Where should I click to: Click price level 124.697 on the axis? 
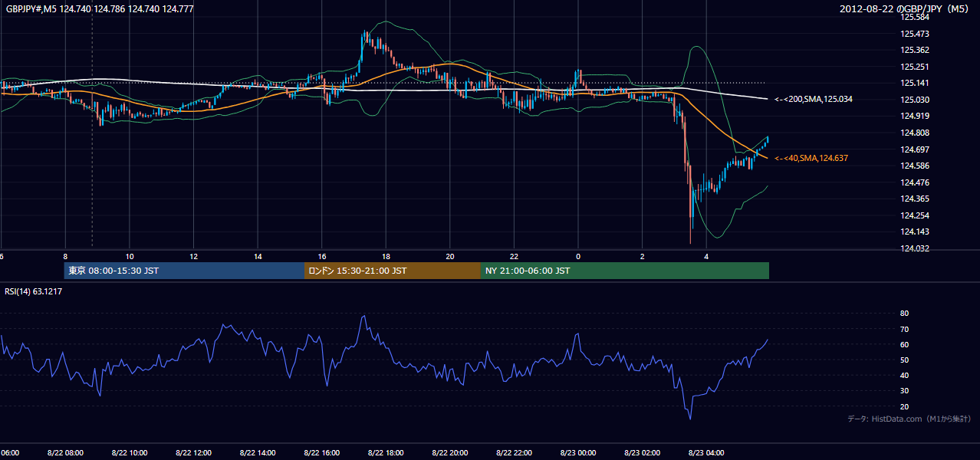pyautogui.click(x=916, y=149)
